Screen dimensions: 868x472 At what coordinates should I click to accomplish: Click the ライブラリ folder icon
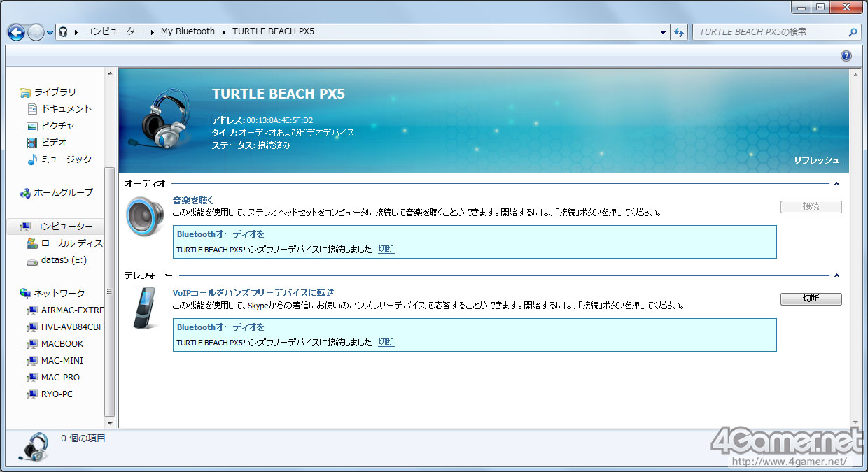click(x=25, y=92)
